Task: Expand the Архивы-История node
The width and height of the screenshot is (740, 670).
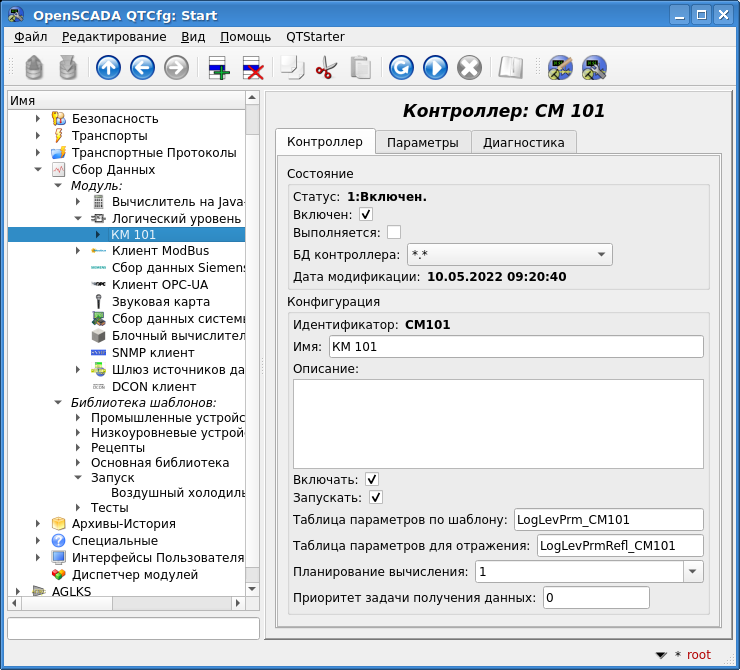Action: [38, 523]
